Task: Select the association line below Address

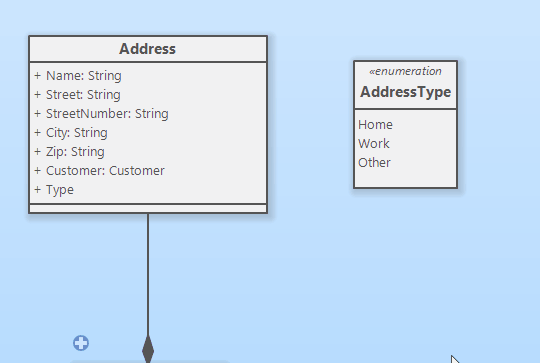Action: (148, 275)
